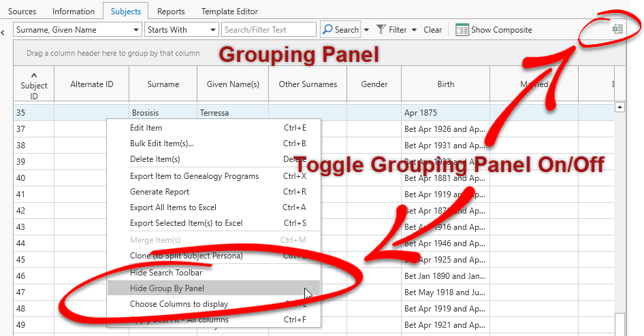
Task: Click the Filter funnel icon
Action: (x=381, y=30)
